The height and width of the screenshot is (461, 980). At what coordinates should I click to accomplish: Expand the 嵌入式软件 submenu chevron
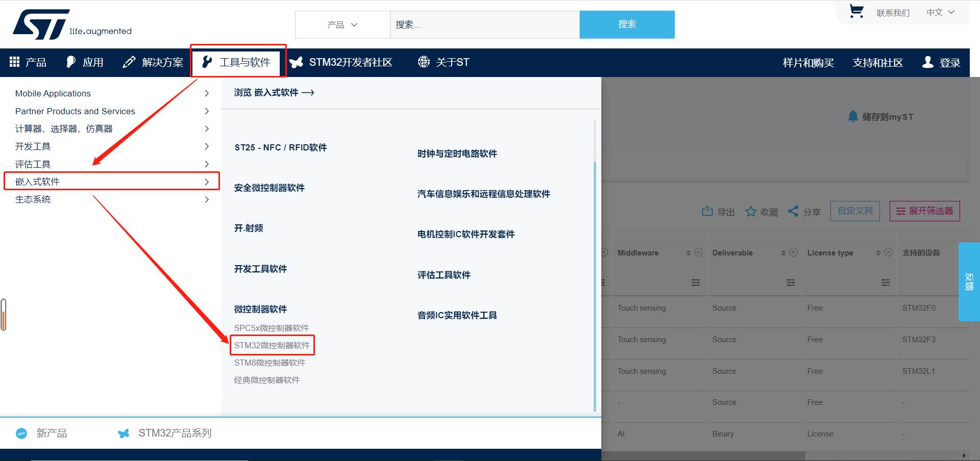coord(207,182)
